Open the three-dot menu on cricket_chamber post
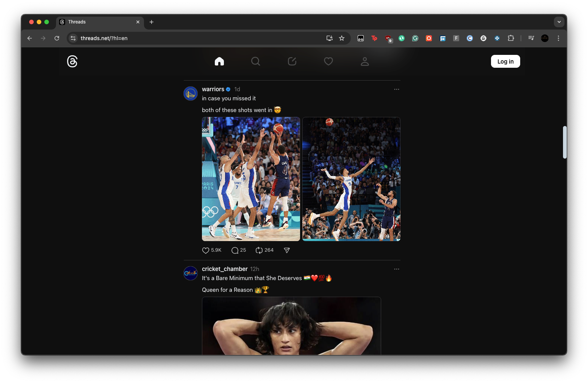 [397, 269]
